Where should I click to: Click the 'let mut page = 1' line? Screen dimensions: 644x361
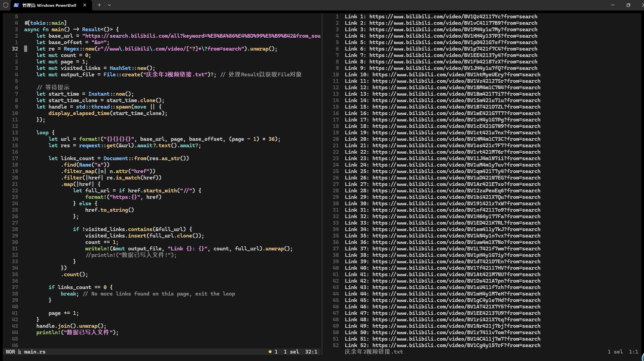(x=62, y=62)
